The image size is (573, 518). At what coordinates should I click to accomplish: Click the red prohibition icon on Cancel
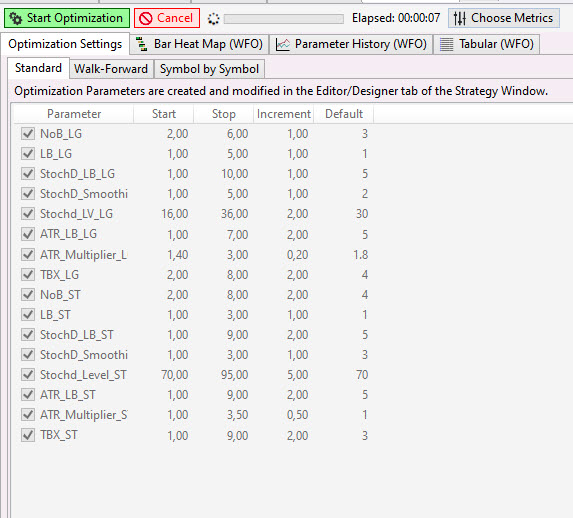pos(145,18)
